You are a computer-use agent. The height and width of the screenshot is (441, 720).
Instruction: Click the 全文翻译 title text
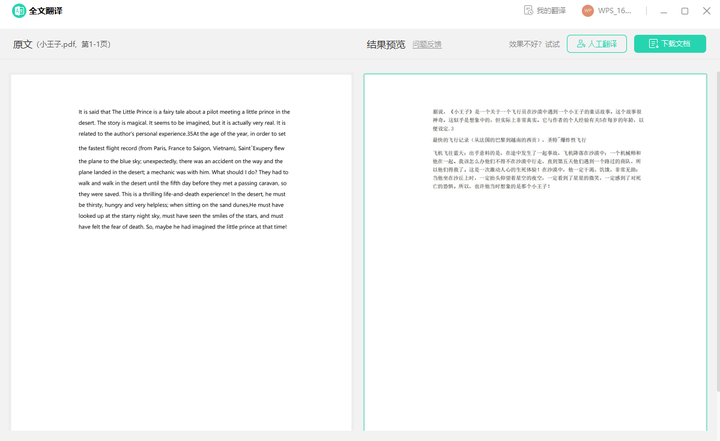click(45, 11)
